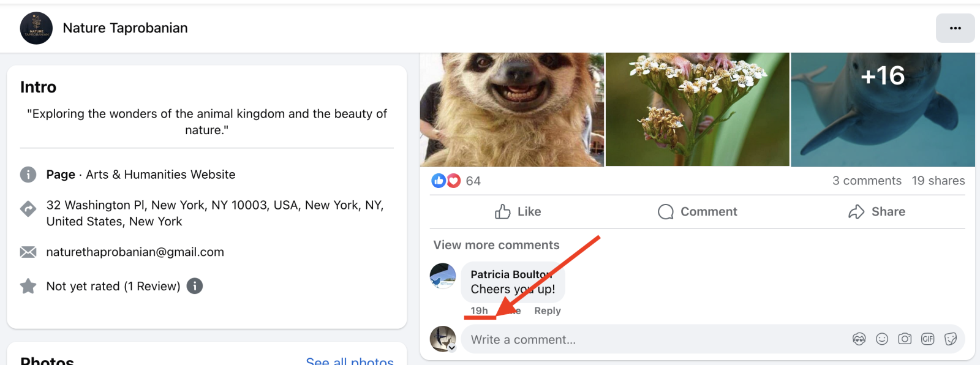
Task: Click the Nature Taprobanian page logo
Action: tap(36, 28)
